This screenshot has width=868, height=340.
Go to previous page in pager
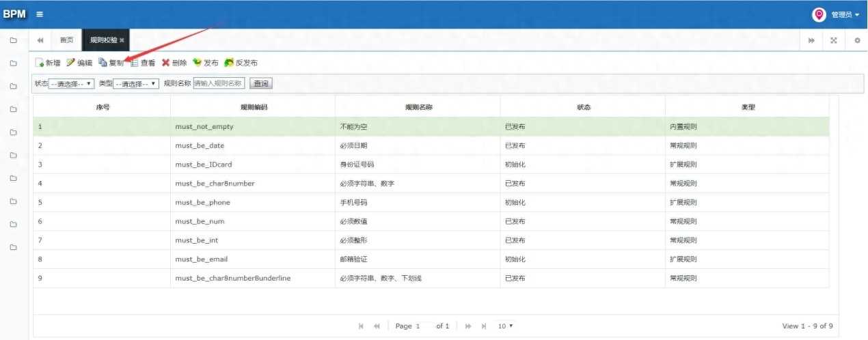click(x=377, y=326)
